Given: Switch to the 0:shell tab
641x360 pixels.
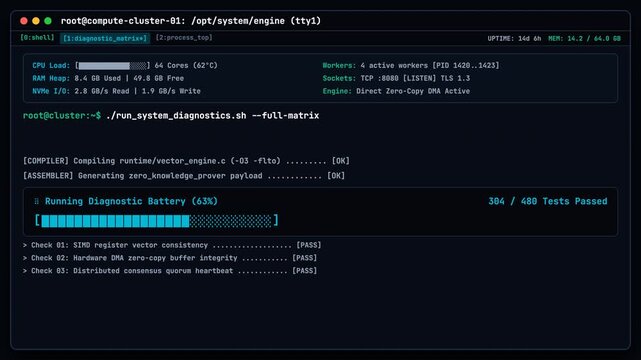Looking at the screenshot, I should [x=37, y=38].
